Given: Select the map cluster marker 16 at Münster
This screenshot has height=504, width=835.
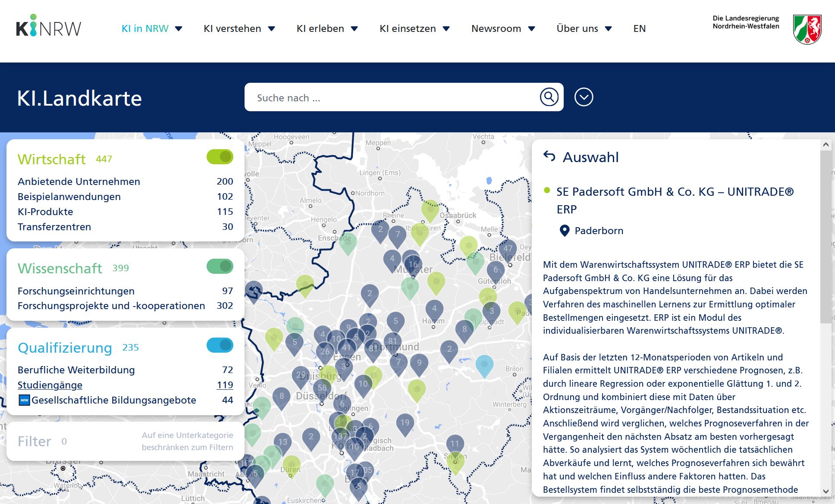Looking at the screenshot, I should (413, 265).
